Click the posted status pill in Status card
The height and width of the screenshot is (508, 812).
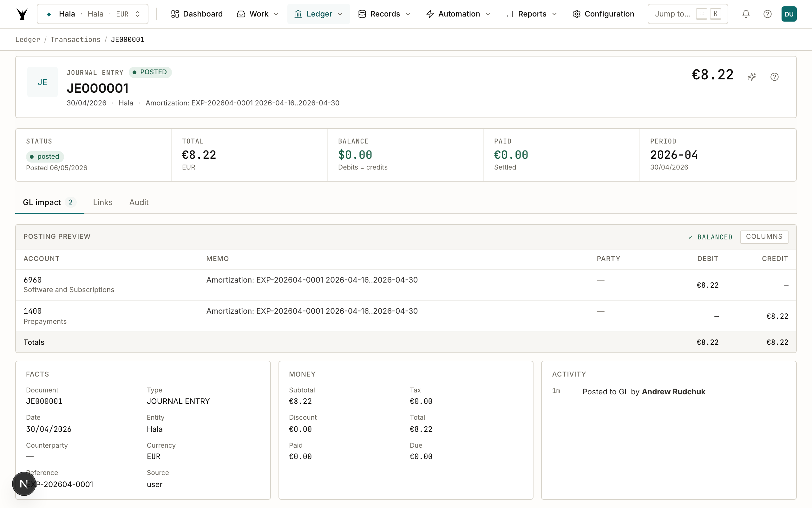(45, 157)
